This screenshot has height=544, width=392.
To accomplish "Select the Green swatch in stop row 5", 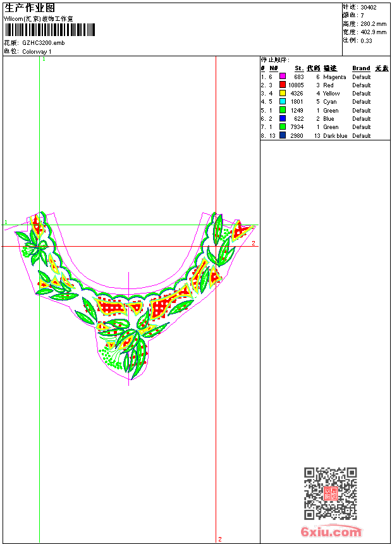I will (x=283, y=110).
